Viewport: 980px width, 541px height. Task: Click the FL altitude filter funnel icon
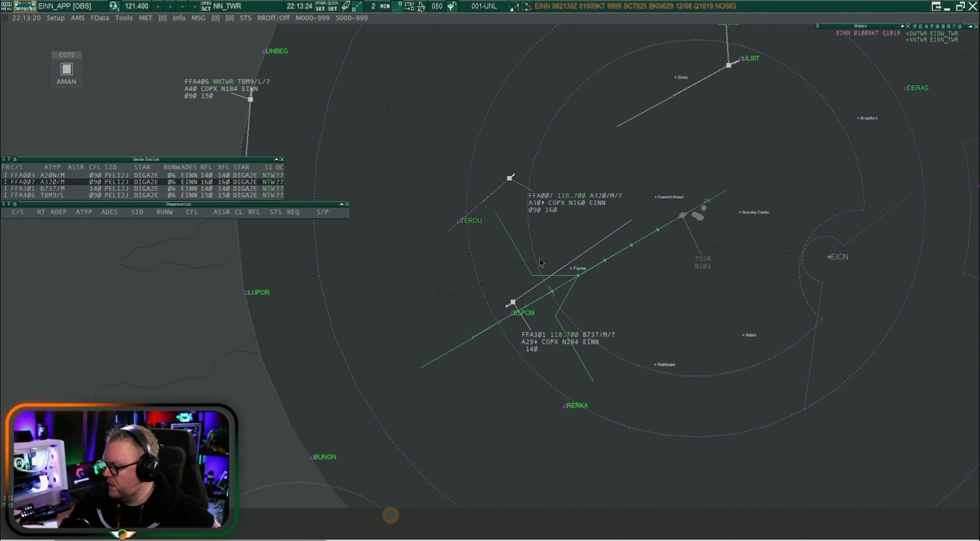[x=451, y=6]
